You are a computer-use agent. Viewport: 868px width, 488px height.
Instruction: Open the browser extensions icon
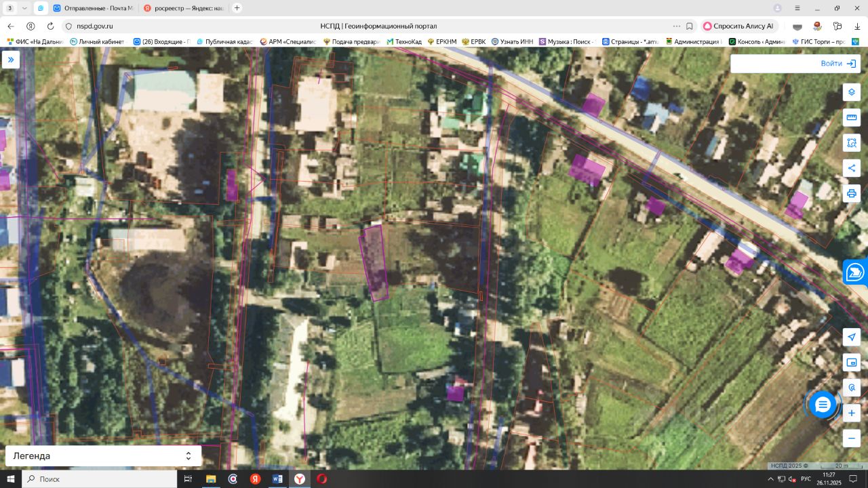838,26
